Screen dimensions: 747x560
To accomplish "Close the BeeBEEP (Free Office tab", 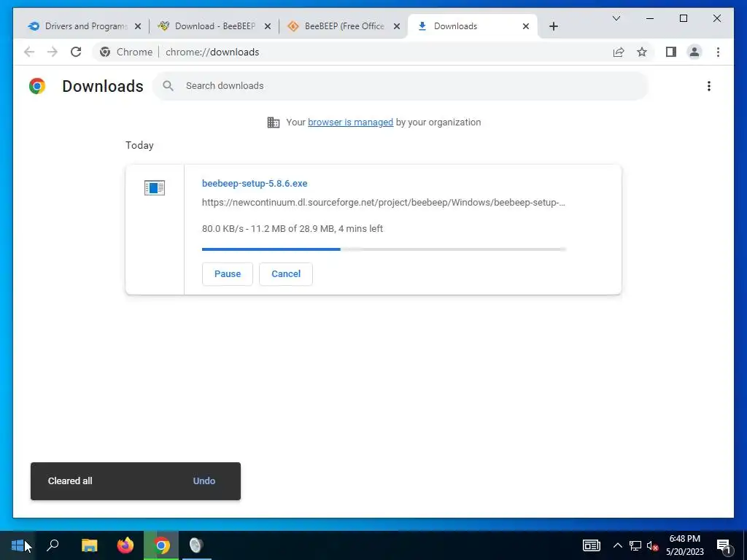I will (x=396, y=26).
